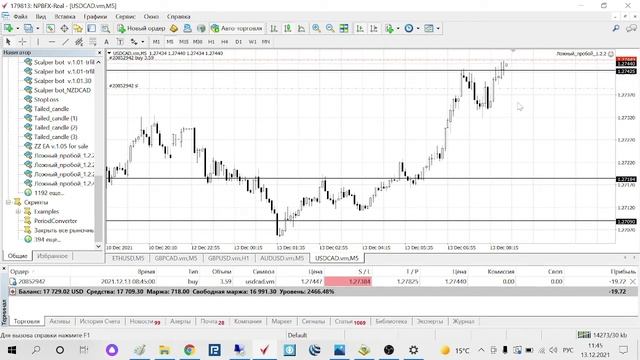Viewport: 640px width, 360px height.
Task: Open the Вставка menu
Action: [65, 17]
